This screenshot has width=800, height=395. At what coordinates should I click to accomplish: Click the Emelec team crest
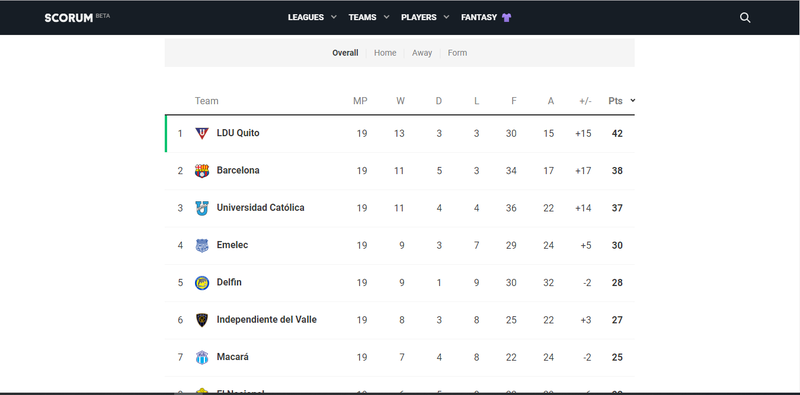(202, 245)
